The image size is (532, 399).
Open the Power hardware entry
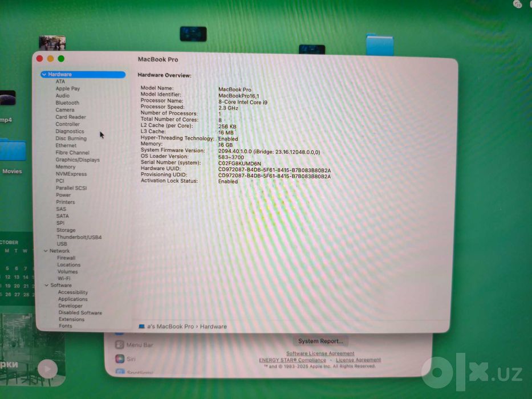[63, 195]
